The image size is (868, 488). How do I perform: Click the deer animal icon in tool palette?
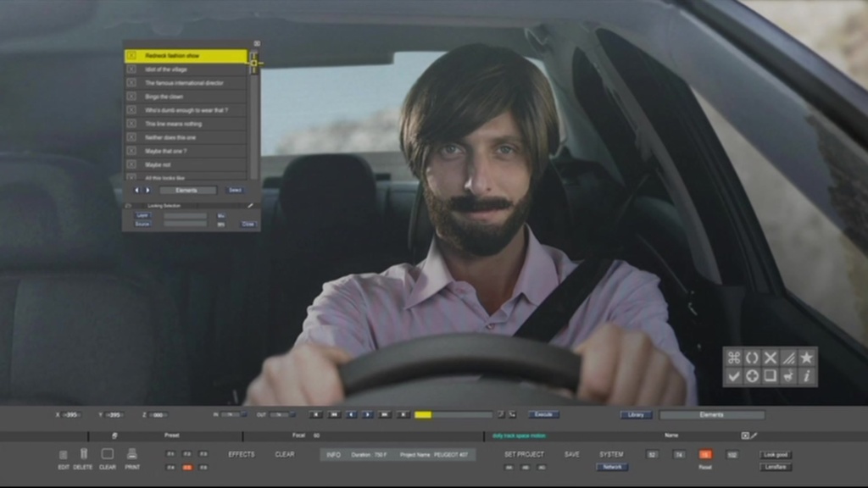788,376
